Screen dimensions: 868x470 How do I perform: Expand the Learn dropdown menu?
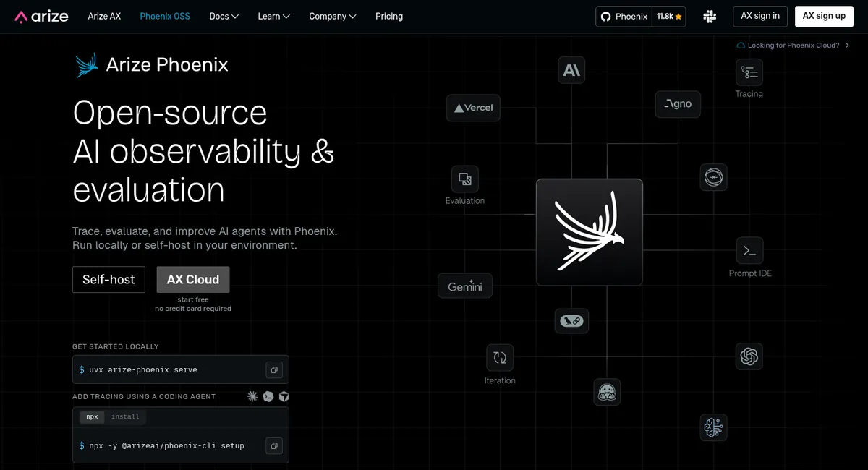click(273, 16)
